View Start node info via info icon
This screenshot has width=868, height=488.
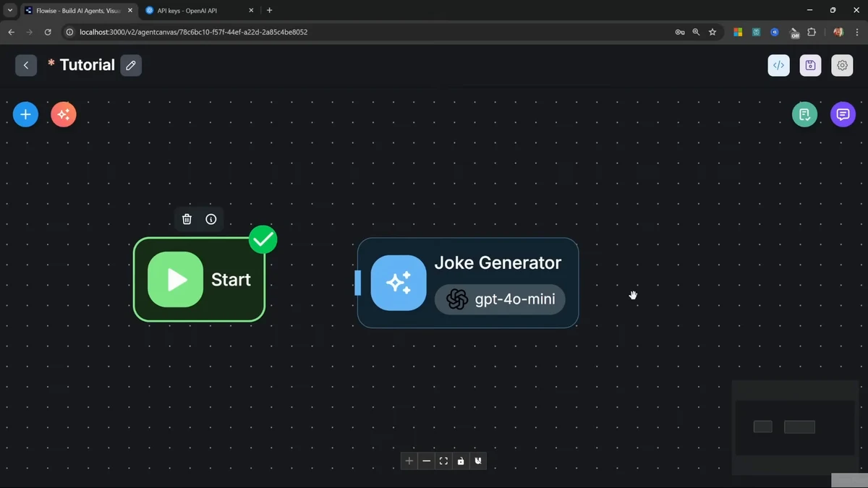(210, 218)
